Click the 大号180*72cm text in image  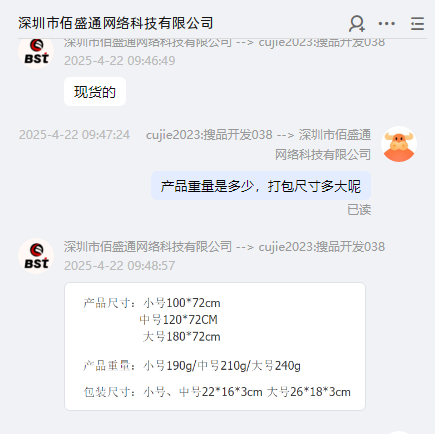tap(182, 337)
